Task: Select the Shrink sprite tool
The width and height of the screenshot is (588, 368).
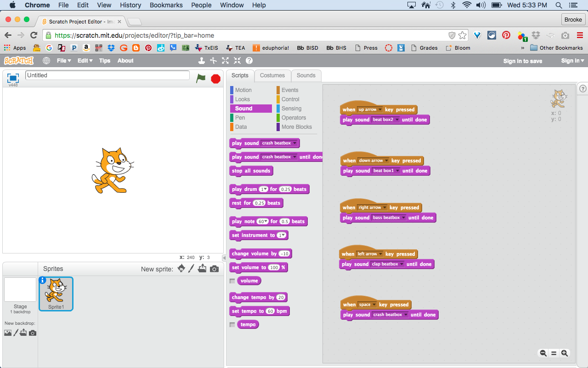Action: click(x=237, y=60)
